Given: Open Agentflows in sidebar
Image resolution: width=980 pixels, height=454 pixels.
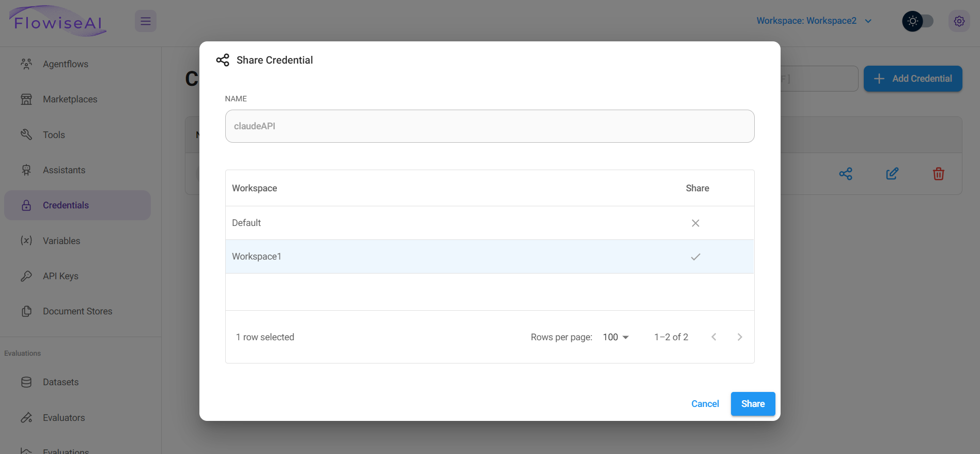Looking at the screenshot, I should [x=66, y=64].
